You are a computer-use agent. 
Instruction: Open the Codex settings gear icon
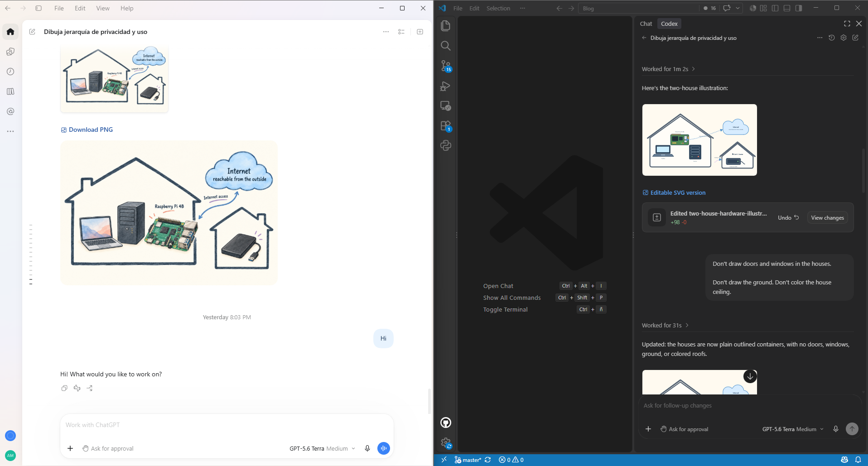coord(844,38)
